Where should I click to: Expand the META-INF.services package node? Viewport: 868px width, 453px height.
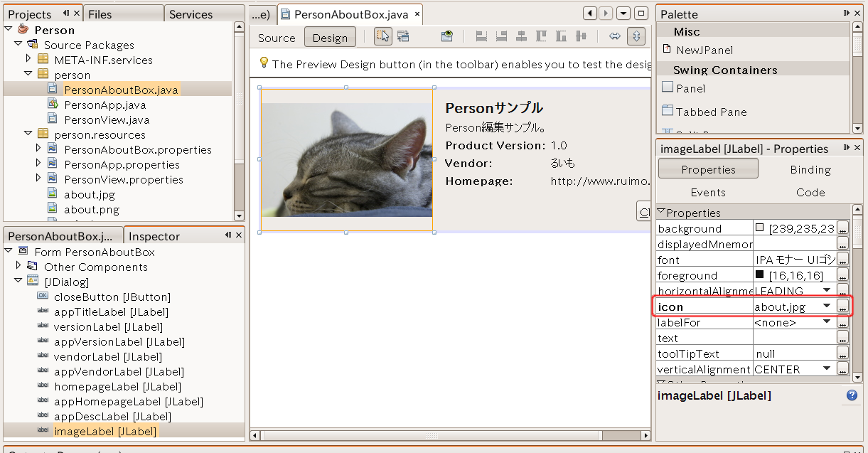point(28,60)
